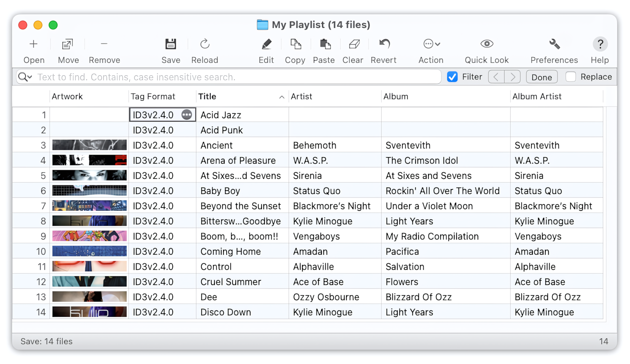Click the artist 'Ozzy Osbourne'
This screenshot has width=630, height=364.
point(326,297)
